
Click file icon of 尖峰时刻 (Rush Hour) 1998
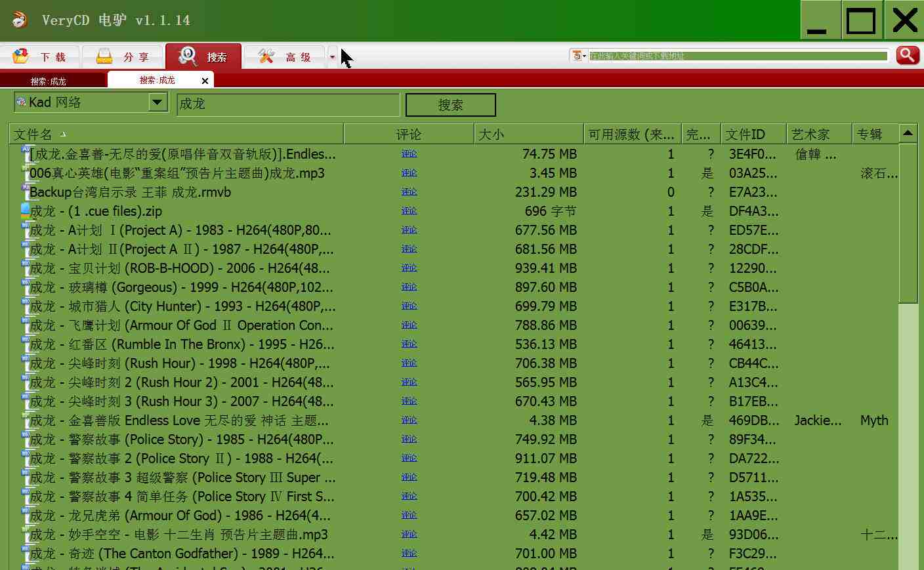coord(26,362)
